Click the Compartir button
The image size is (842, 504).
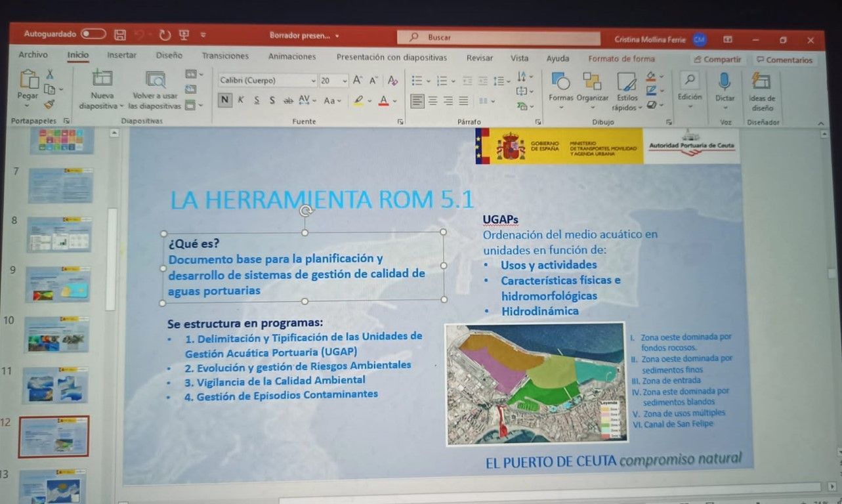click(x=718, y=59)
